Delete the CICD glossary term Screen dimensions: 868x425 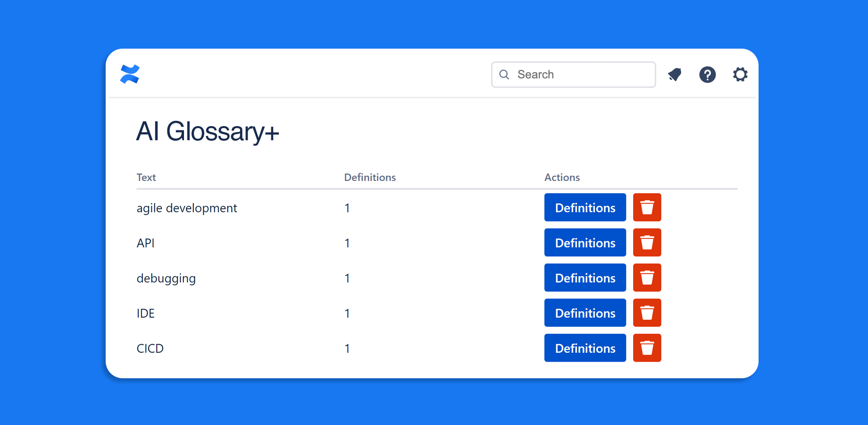(x=647, y=348)
